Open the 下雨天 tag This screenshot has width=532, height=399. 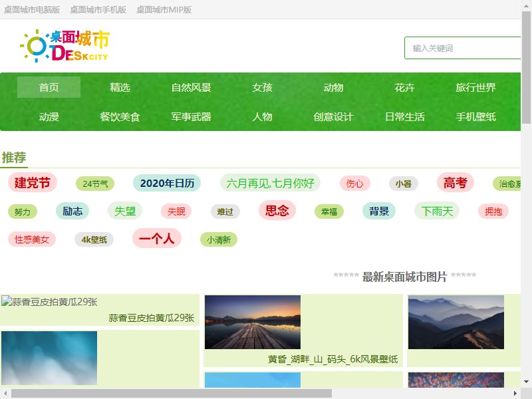point(437,211)
